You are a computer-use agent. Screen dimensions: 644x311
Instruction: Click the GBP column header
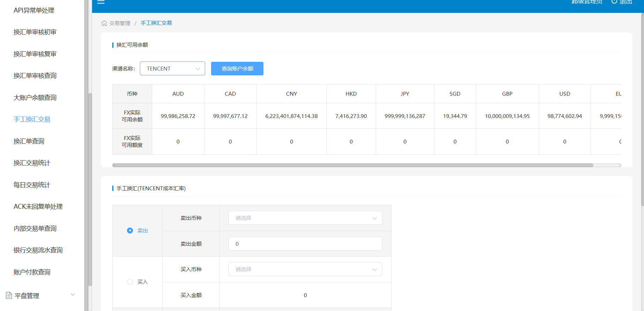[507, 94]
